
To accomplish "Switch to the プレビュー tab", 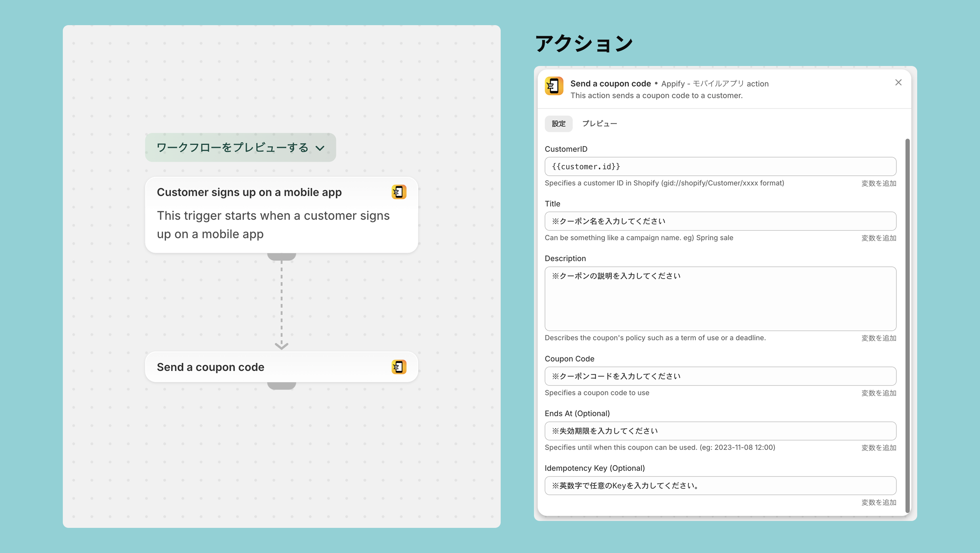I will 599,124.
